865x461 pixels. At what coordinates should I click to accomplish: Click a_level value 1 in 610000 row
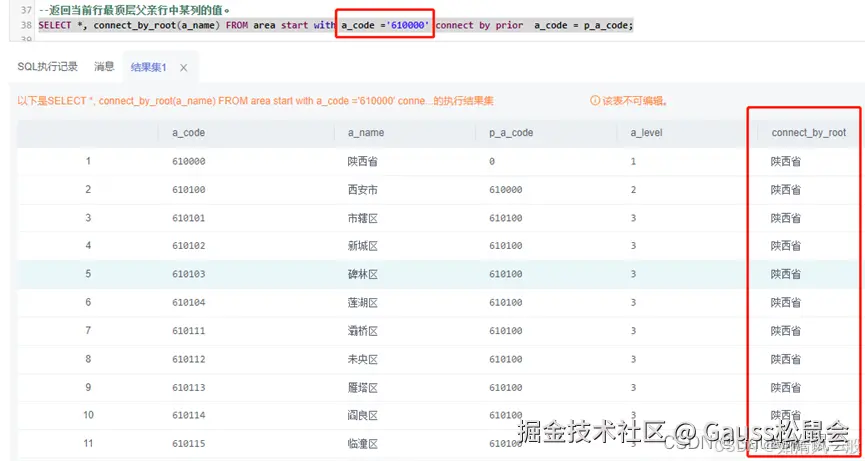(633, 162)
